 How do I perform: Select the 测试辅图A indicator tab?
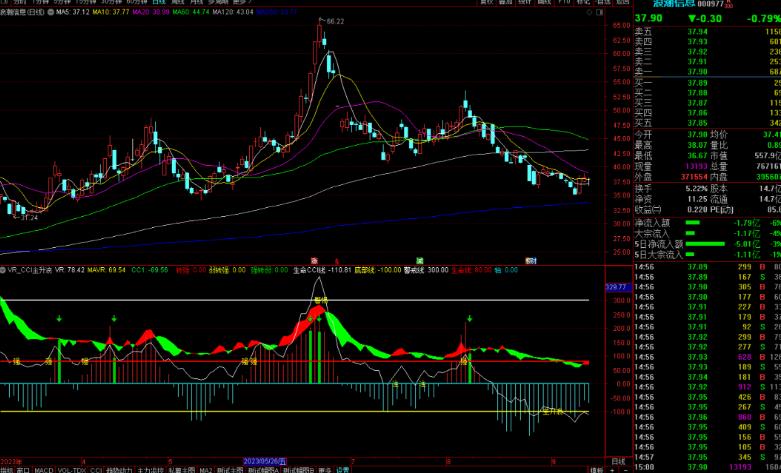click(x=263, y=470)
